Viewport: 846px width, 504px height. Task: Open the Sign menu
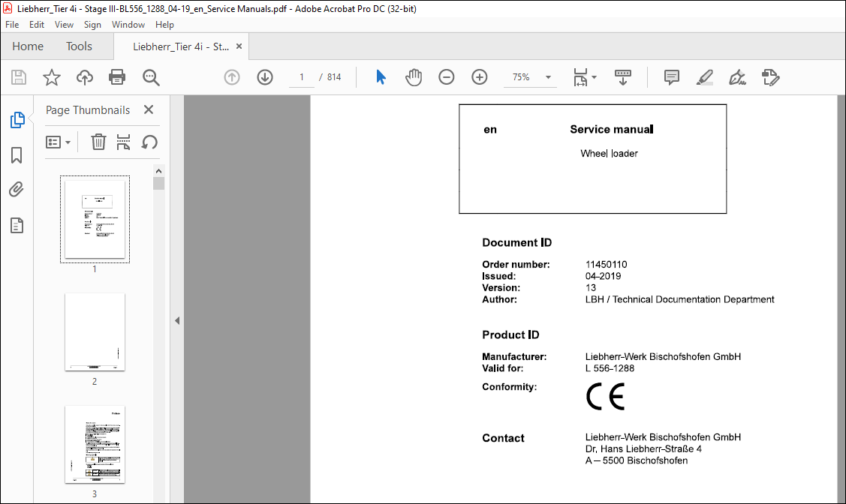(92, 25)
